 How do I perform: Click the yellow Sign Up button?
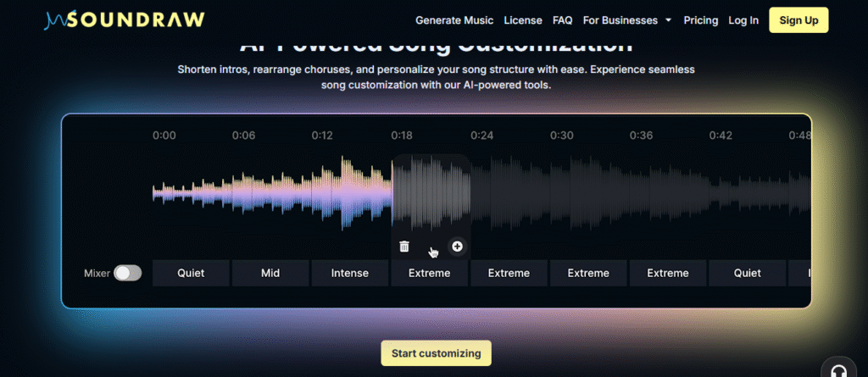pos(798,20)
